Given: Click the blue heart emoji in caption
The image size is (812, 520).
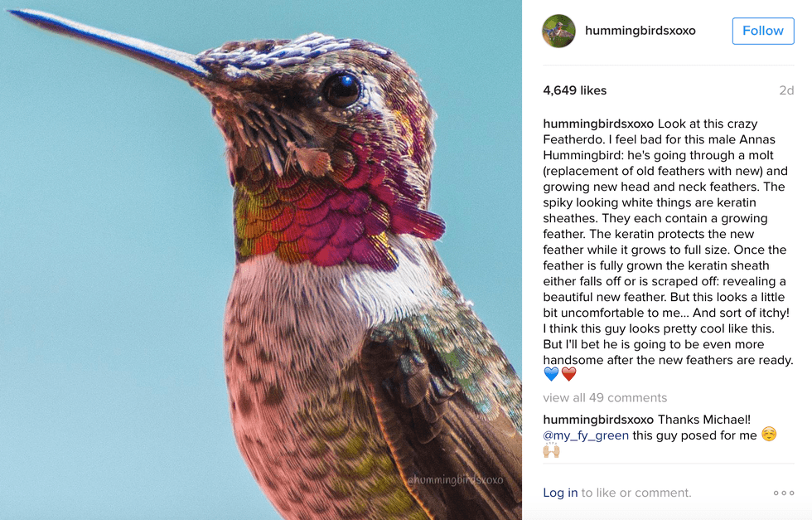Looking at the screenshot, I should click(552, 375).
